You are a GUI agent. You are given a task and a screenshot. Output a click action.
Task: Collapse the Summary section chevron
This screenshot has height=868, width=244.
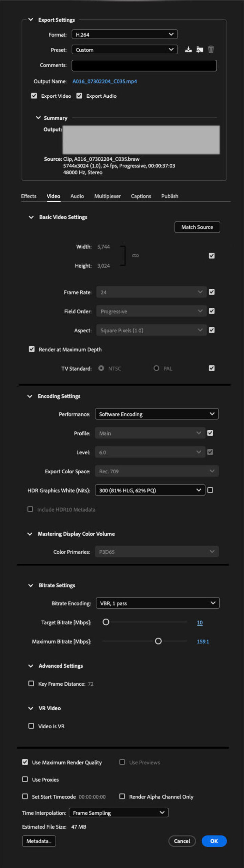point(38,118)
